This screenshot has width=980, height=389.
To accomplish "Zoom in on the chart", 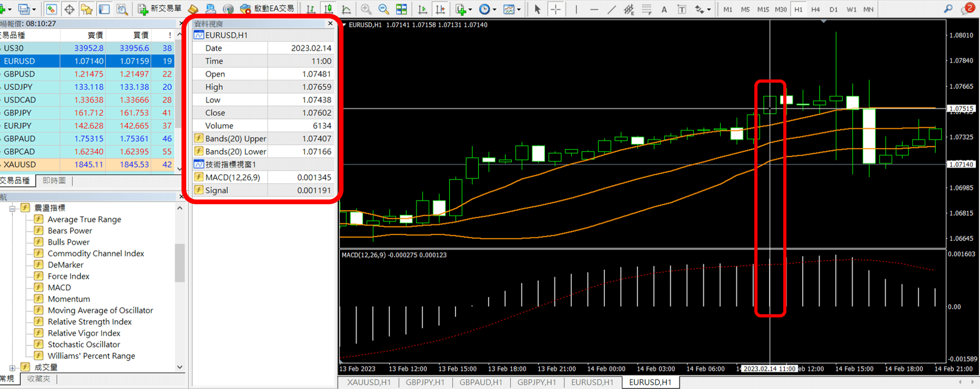I will click(x=366, y=9).
